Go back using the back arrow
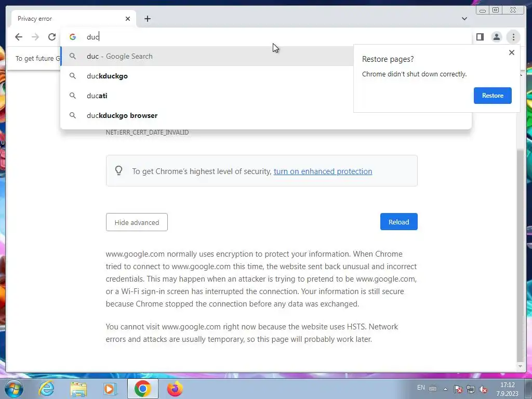532x399 pixels. pyautogui.click(x=19, y=37)
